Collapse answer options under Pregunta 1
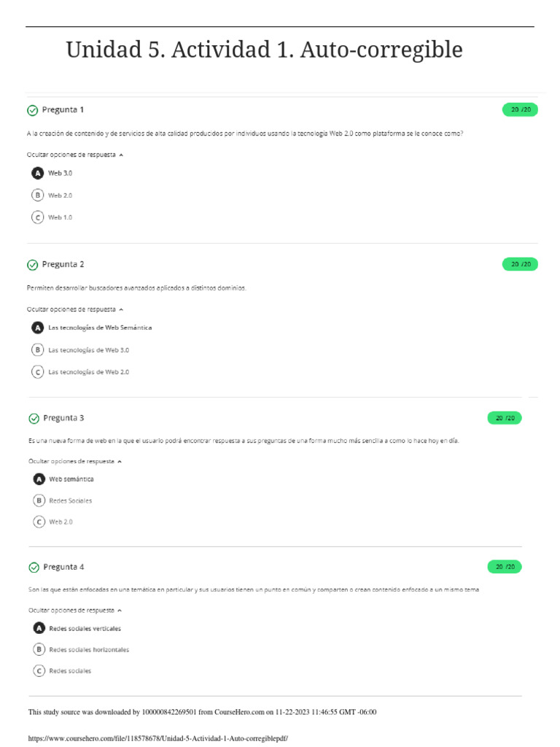The image size is (560, 747). point(75,155)
